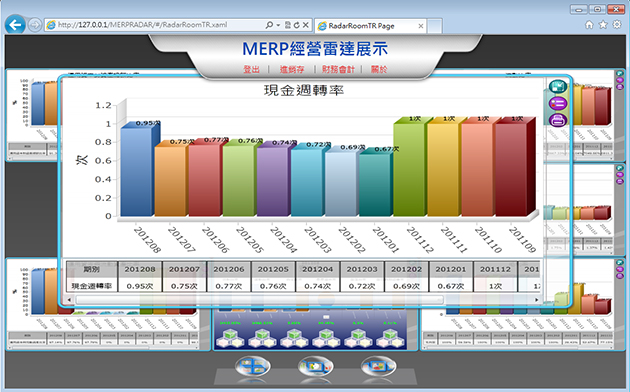This screenshot has height=392, width=630.
Task: Click print icon in top-right background panel
Action: click(620, 86)
